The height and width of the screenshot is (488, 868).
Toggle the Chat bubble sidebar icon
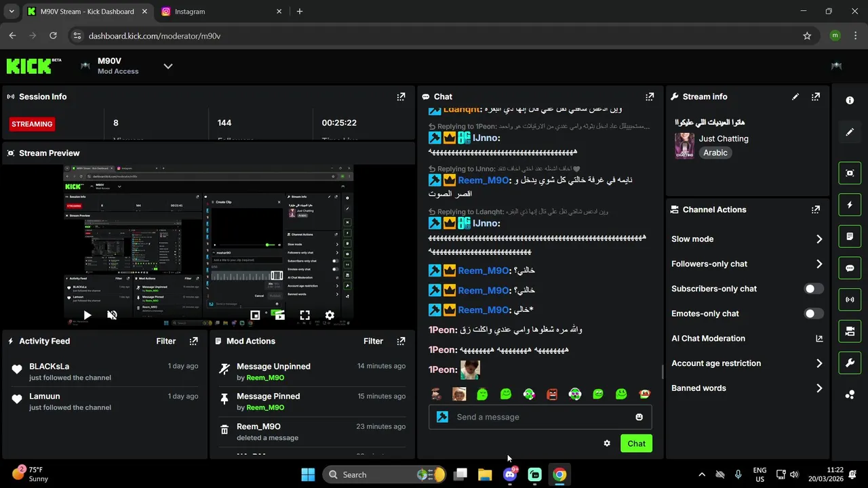click(x=850, y=268)
